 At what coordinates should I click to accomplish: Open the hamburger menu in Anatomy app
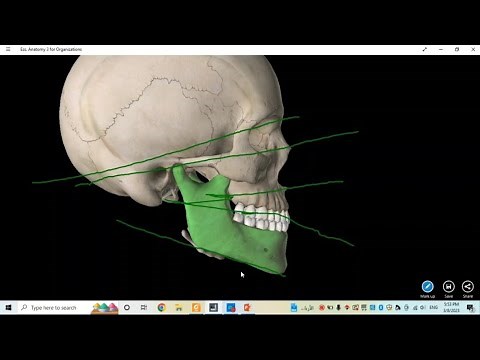pos(8,49)
